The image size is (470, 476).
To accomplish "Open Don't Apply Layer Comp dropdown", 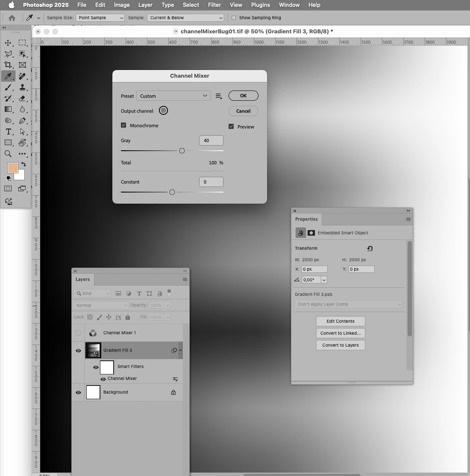I will [x=349, y=304].
